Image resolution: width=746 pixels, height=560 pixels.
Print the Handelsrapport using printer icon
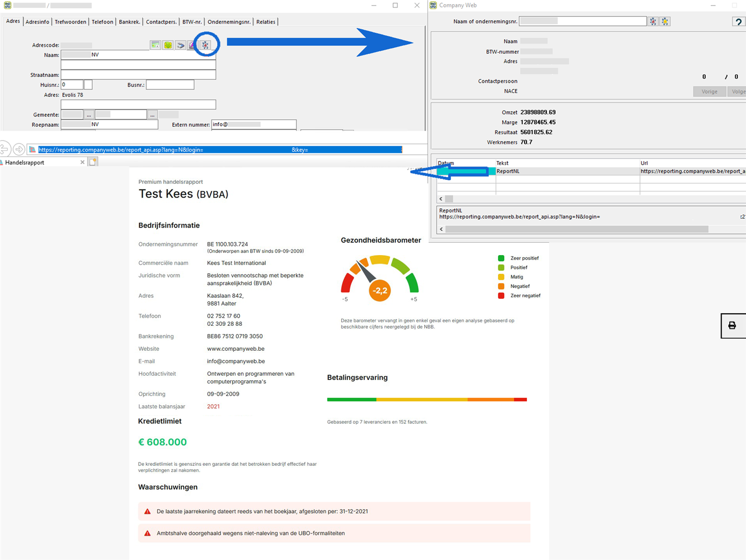tap(732, 325)
